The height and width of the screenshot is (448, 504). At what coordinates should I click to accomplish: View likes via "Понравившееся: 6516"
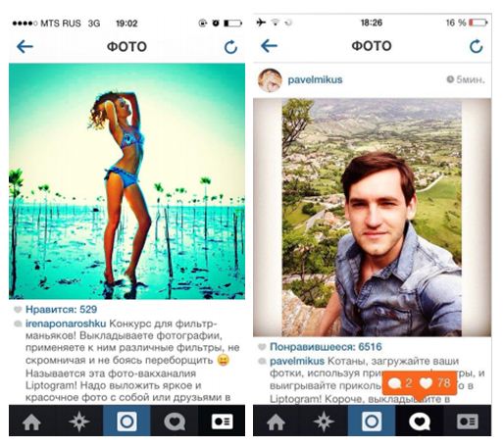click(x=326, y=347)
